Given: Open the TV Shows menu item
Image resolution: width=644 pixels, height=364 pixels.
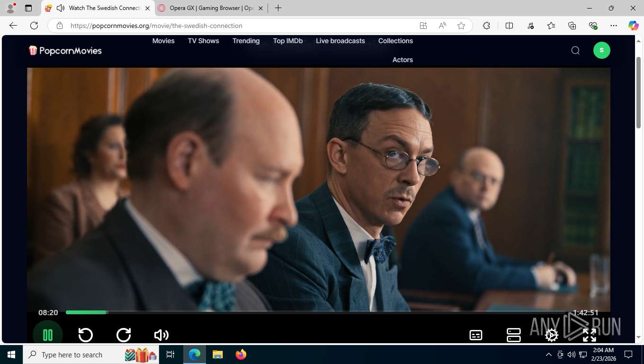Looking at the screenshot, I should pos(204,41).
